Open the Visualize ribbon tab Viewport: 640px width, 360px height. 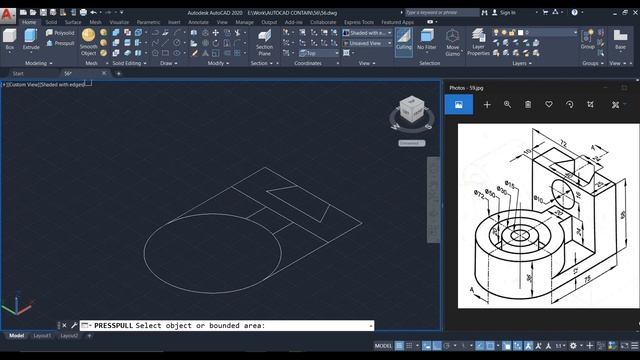click(x=119, y=22)
